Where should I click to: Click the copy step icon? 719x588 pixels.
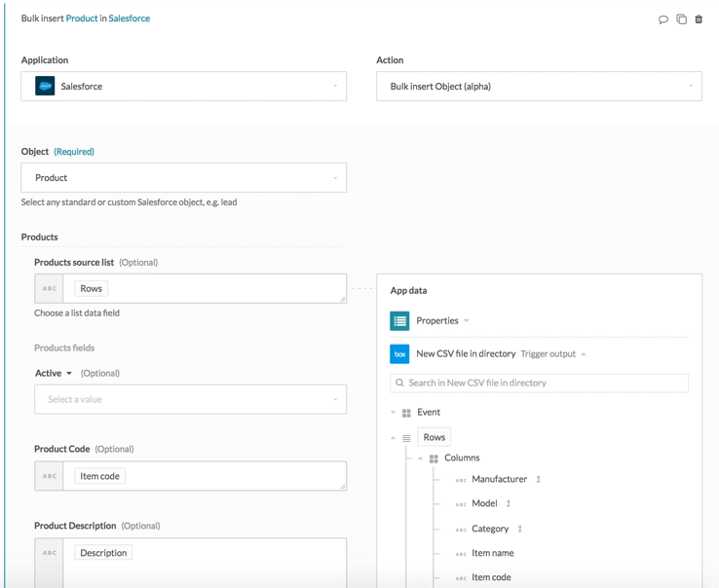point(681,19)
